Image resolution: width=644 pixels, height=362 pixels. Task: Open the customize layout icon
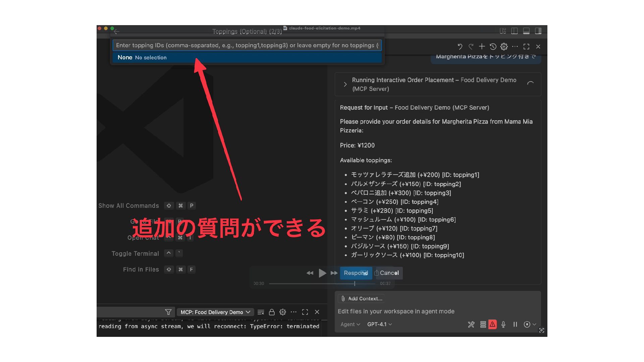(503, 31)
